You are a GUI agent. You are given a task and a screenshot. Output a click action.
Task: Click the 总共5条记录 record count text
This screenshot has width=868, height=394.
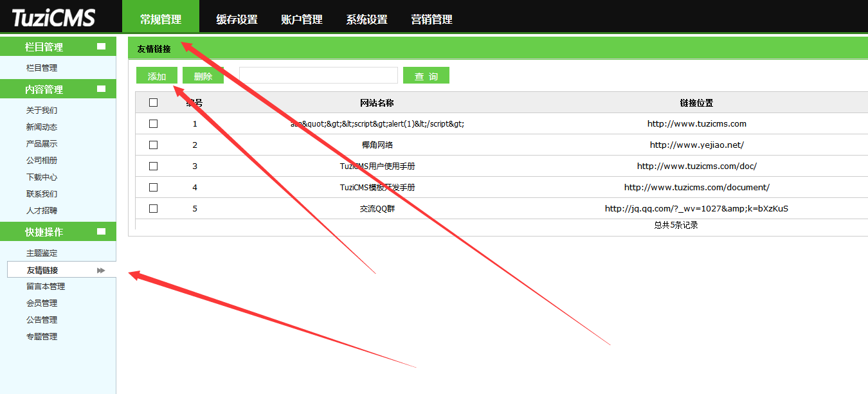click(x=676, y=225)
